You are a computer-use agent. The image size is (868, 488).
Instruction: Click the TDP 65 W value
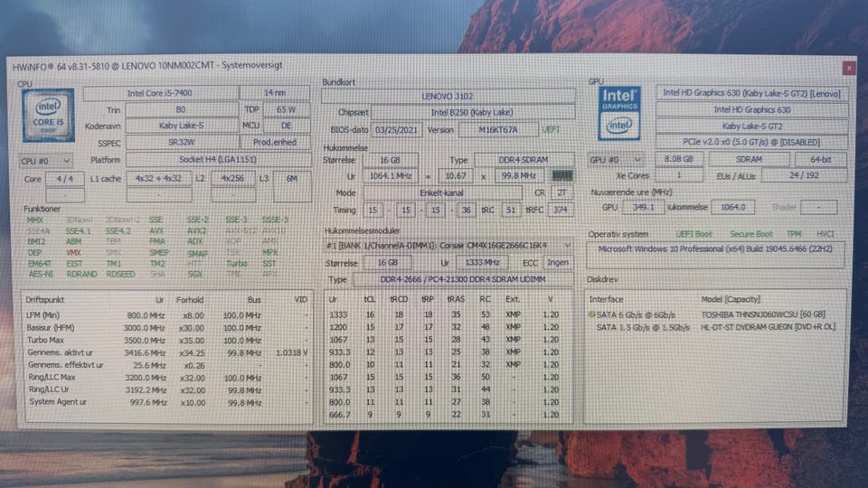[x=287, y=109]
